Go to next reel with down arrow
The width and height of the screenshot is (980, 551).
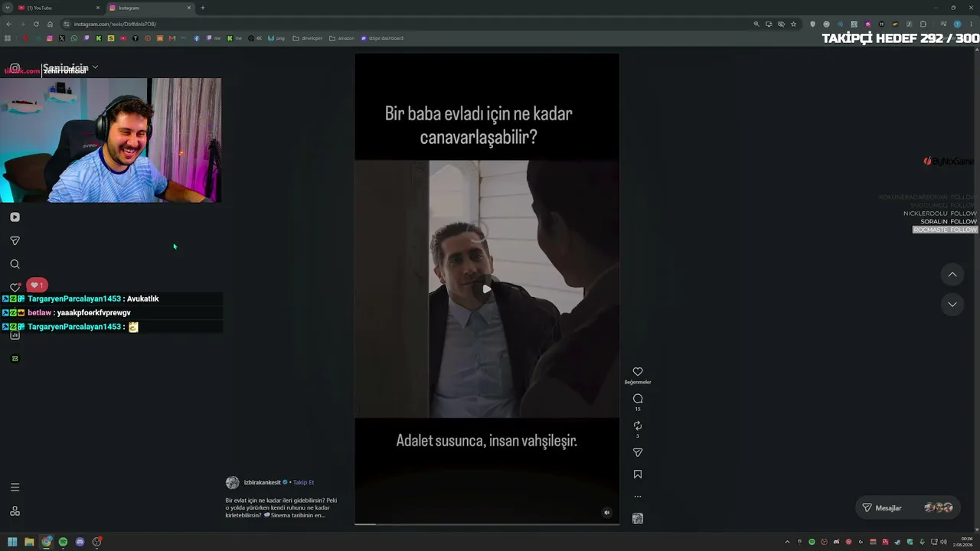tap(952, 304)
